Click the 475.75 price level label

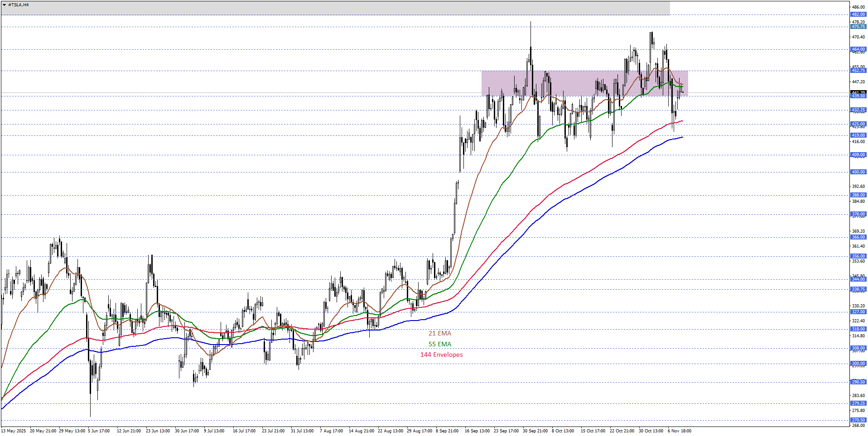tap(858, 27)
